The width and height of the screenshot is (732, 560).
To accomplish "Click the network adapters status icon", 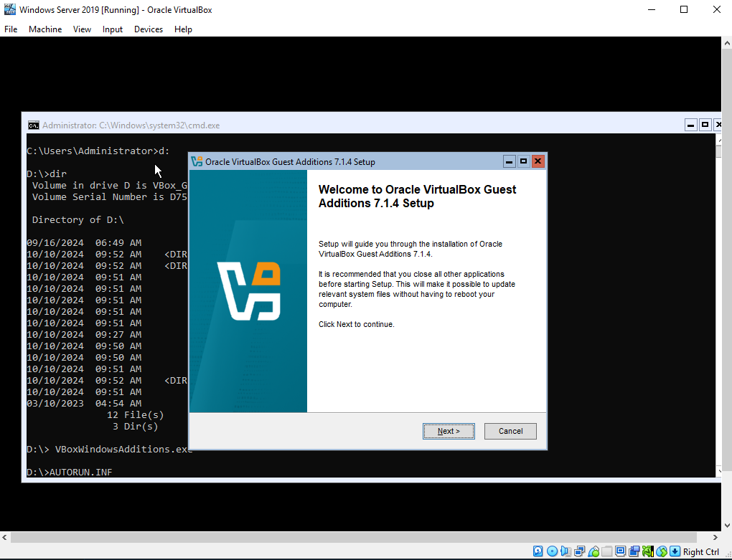I will [x=579, y=551].
